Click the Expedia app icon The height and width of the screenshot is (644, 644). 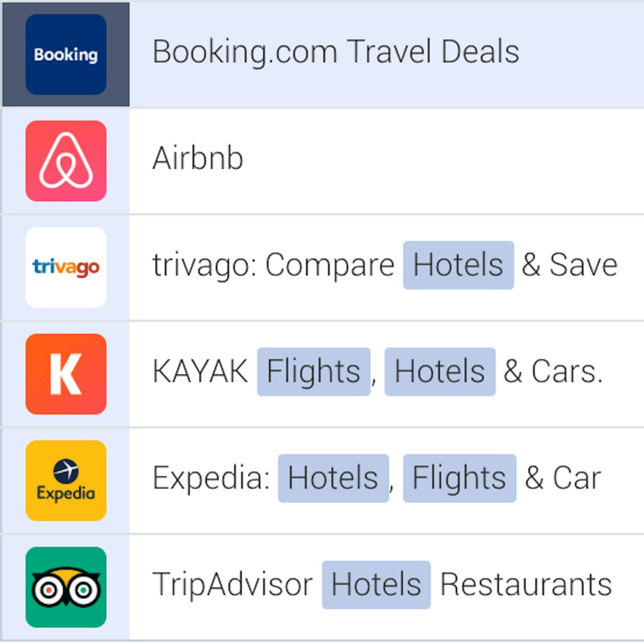[x=66, y=480]
